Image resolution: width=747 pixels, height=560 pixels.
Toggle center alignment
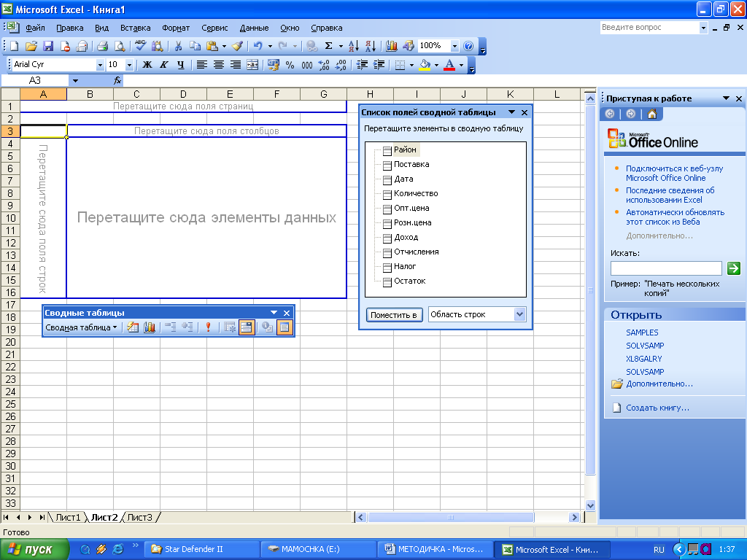point(219,65)
